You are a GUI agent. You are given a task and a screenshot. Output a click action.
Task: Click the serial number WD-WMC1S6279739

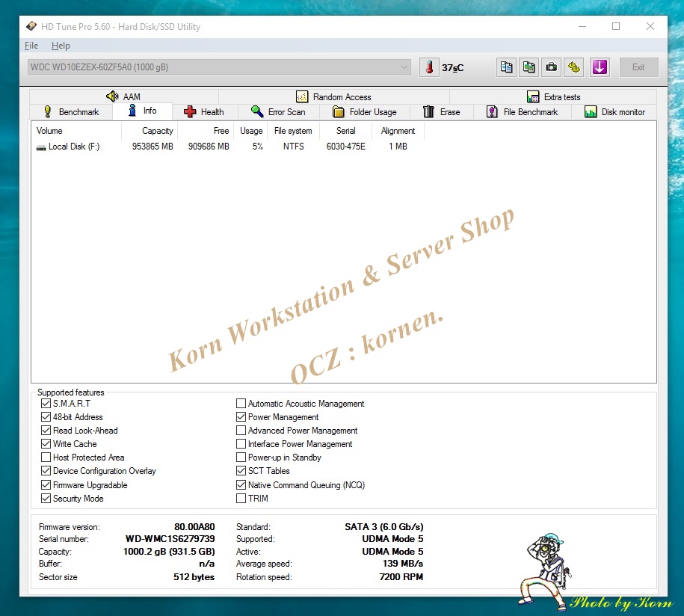pos(170,539)
